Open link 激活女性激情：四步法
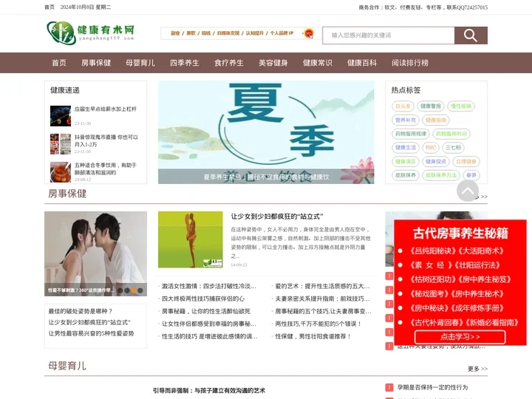532x399 pixels. (x=208, y=287)
